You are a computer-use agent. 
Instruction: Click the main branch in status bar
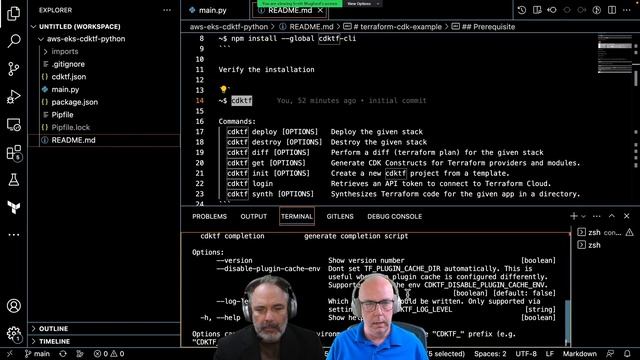37,354
